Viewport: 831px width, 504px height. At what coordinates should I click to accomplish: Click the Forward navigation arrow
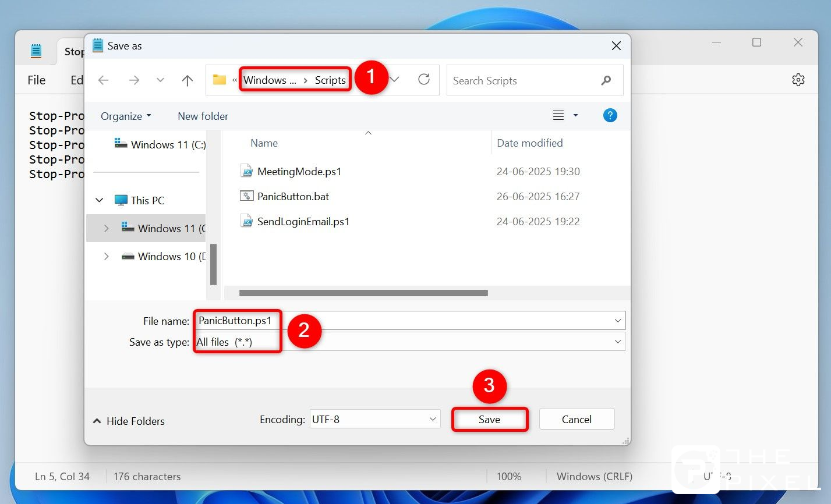pyautogui.click(x=134, y=80)
